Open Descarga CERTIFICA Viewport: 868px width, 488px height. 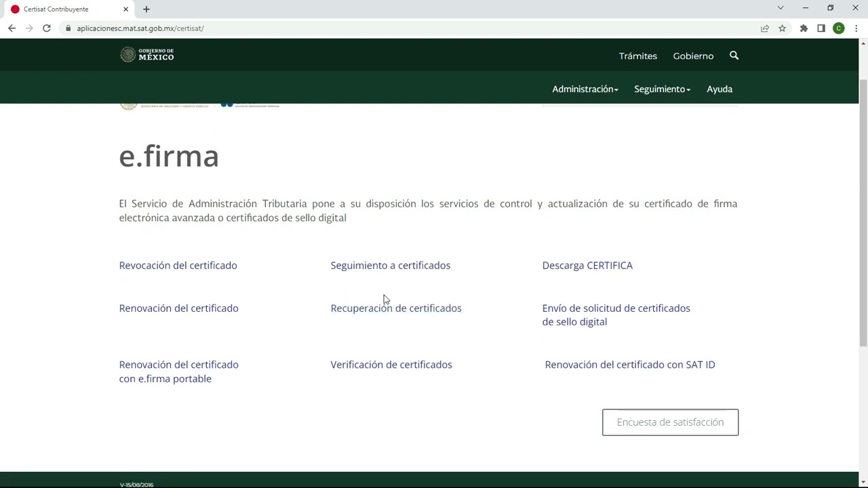[x=587, y=265]
